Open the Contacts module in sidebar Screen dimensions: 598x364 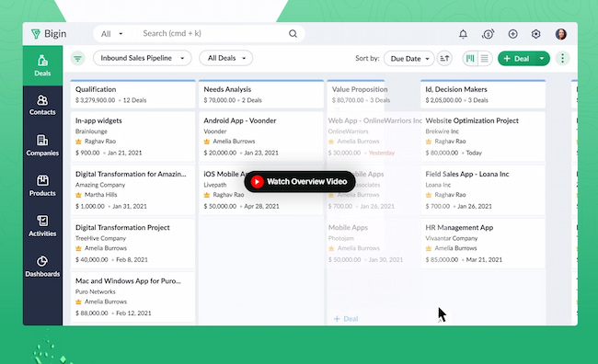[x=42, y=105]
